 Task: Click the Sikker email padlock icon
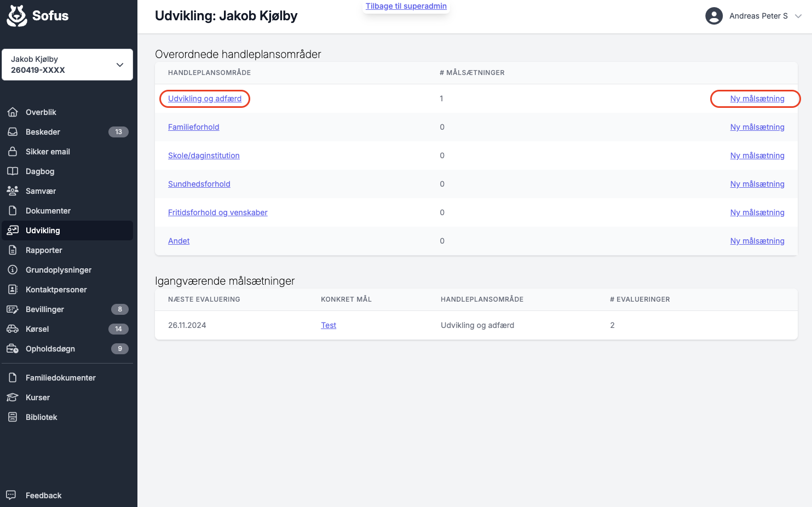click(13, 152)
